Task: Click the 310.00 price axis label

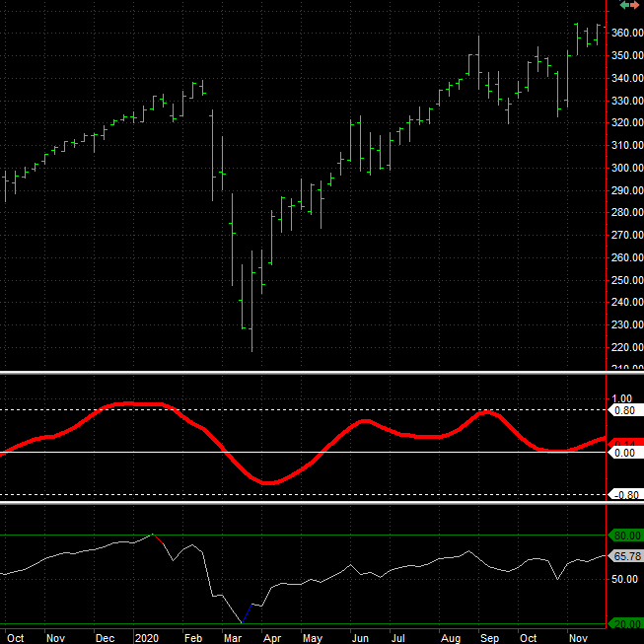Action: [x=627, y=145]
